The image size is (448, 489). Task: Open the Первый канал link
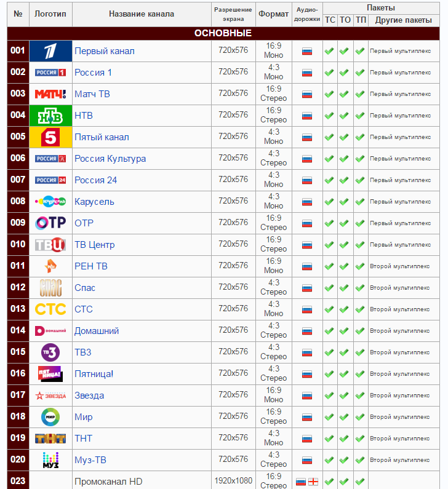(105, 51)
